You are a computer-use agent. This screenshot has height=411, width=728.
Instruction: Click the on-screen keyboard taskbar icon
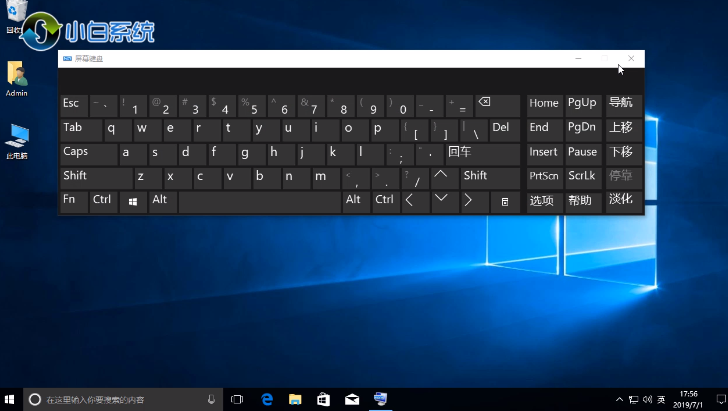[x=380, y=399]
